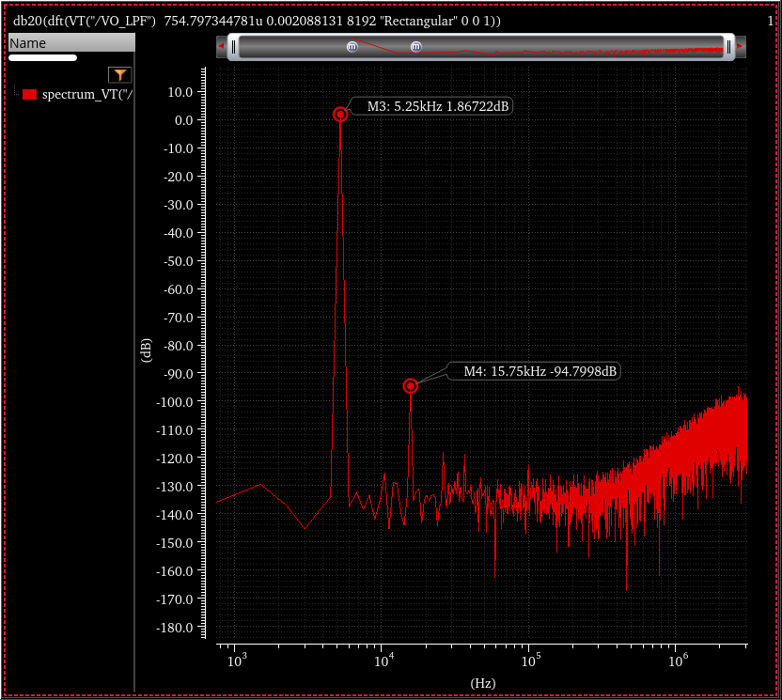The image size is (782, 700).
Task: Click the second 'm' marker icon on zoom bar
Action: coord(416,47)
